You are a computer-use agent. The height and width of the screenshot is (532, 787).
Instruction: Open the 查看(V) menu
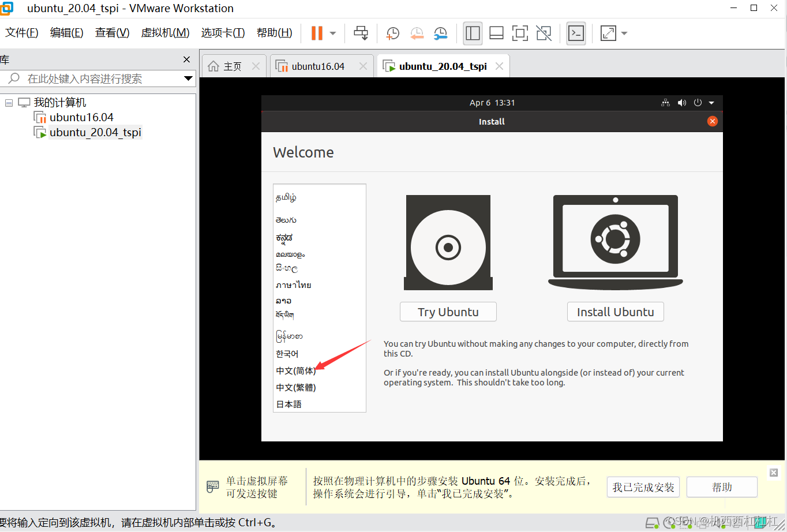(x=112, y=33)
